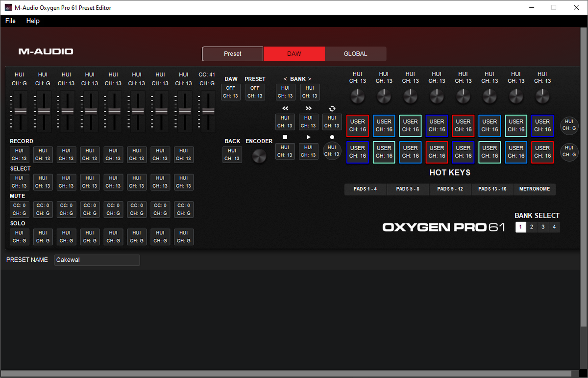Image resolution: width=588 pixels, height=378 pixels.
Task: Choose the PADS 1 - 4 hot key
Action: [x=366, y=189]
